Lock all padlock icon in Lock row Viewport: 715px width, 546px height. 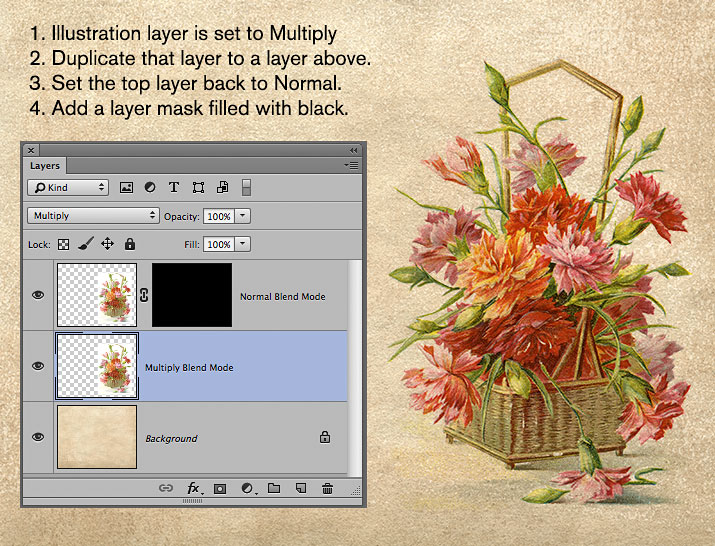(130, 244)
